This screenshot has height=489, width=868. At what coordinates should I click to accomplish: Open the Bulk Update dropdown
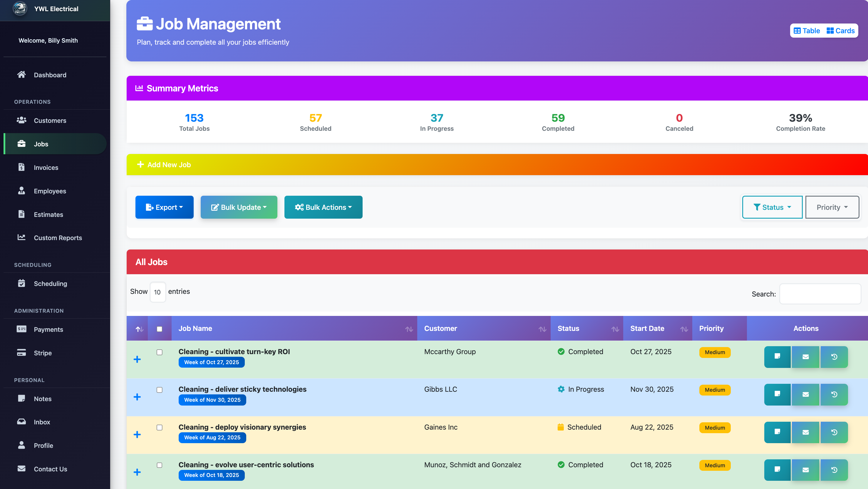[239, 207]
